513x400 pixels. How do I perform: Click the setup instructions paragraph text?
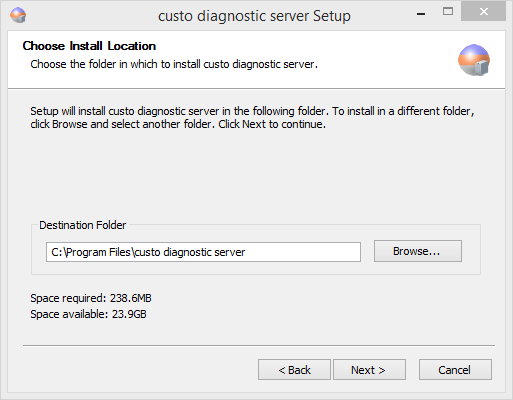[252, 117]
